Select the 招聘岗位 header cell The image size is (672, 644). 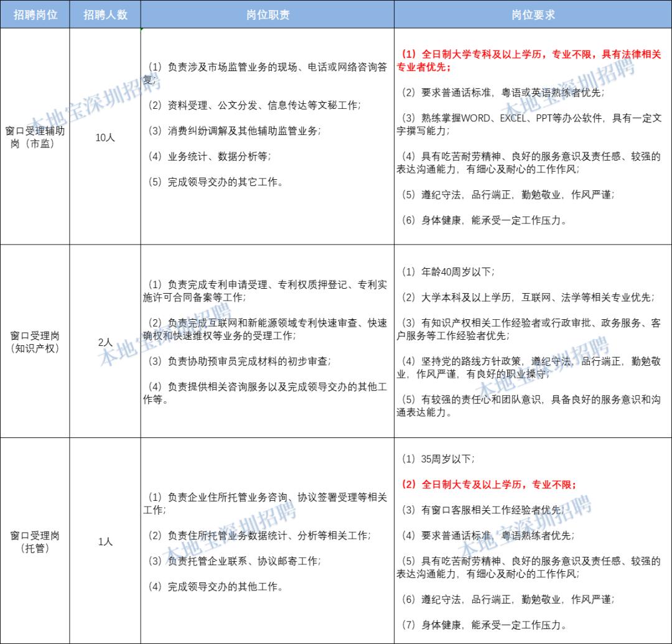click(x=35, y=14)
